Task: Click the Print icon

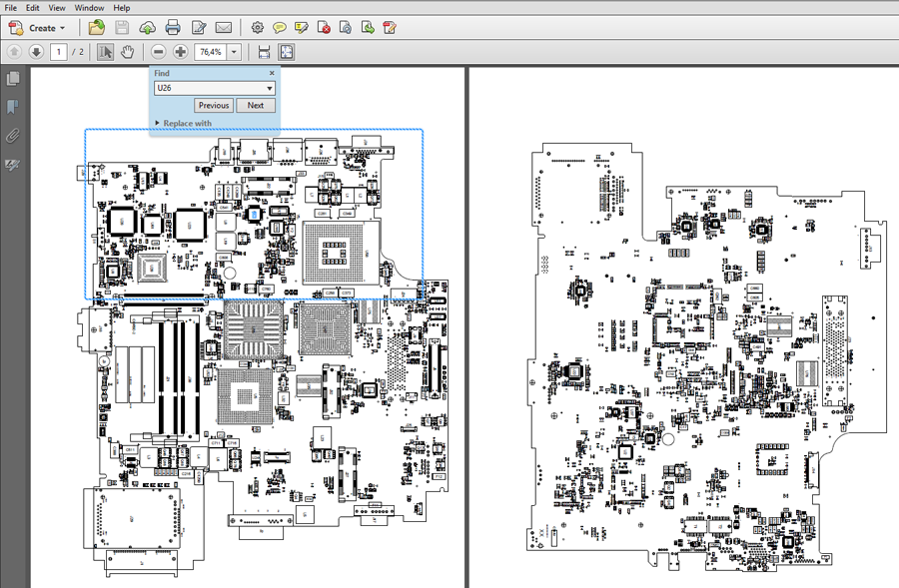Action: (x=173, y=27)
